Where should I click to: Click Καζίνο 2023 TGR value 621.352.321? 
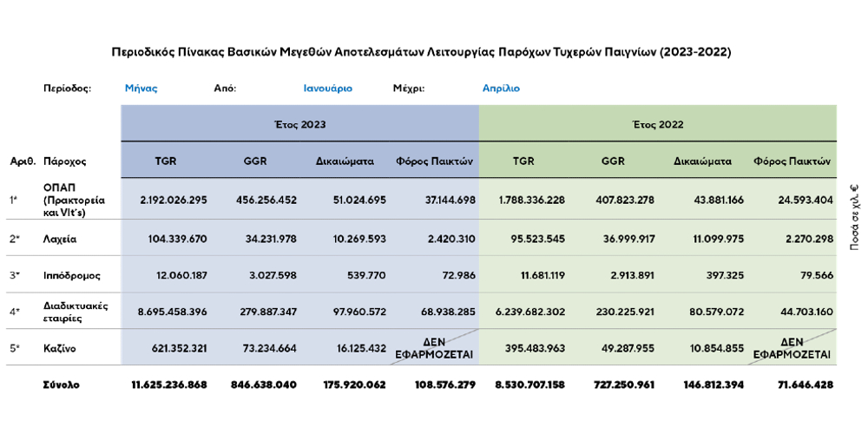[178, 349]
